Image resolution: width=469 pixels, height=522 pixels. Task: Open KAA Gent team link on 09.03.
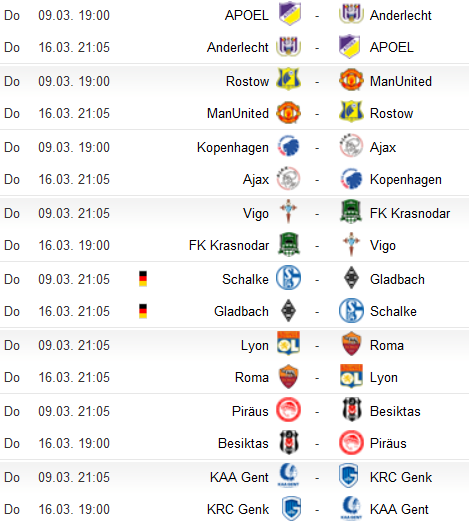click(239, 477)
